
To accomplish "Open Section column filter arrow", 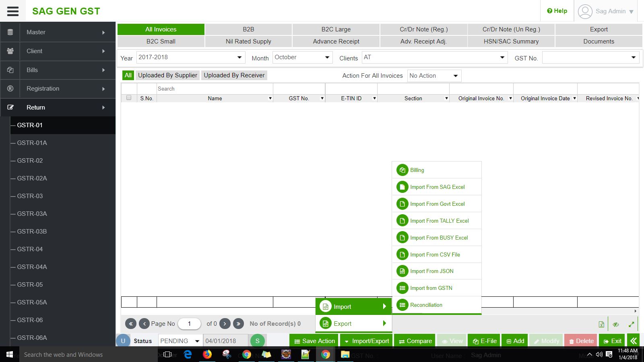I will [x=446, y=98].
